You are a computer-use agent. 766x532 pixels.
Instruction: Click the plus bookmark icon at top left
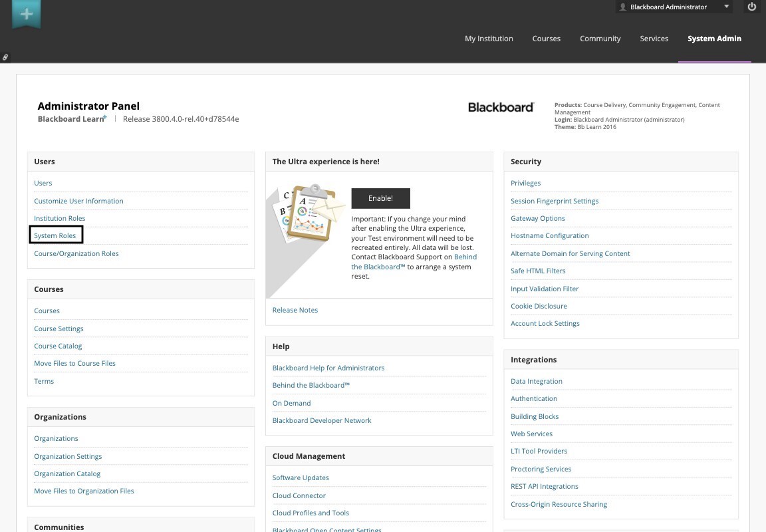point(27,14)
